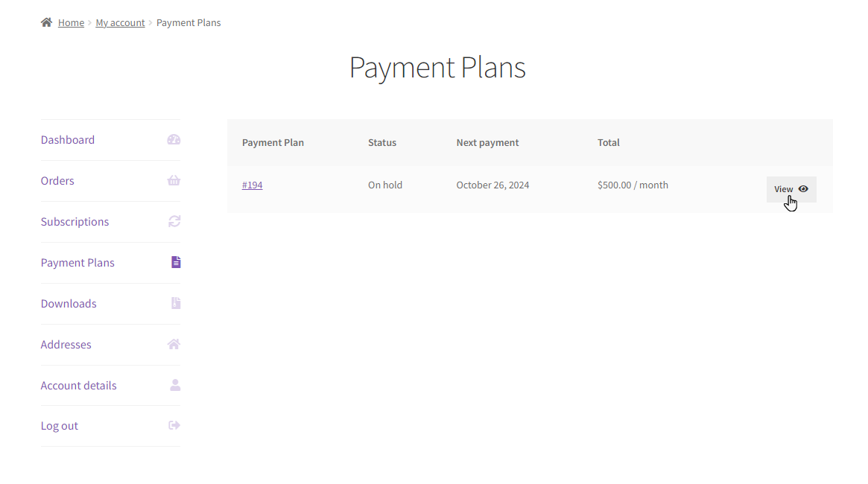Image resolution: width=868 pixels, height=484 pixels.
Task: Click the Orders basket icon
Action: pyautogui.click(x=174, y=181)
